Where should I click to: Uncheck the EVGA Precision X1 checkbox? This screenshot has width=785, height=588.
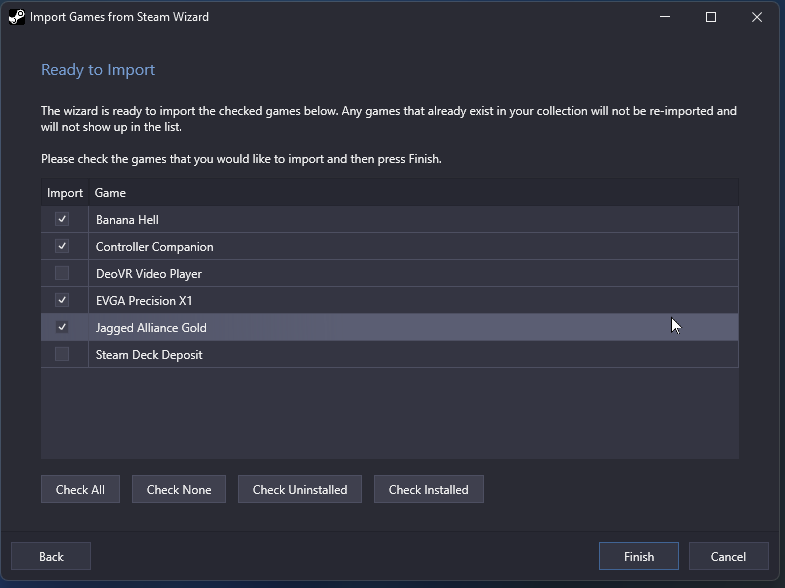pyautogui.click(x=62, y=300)
